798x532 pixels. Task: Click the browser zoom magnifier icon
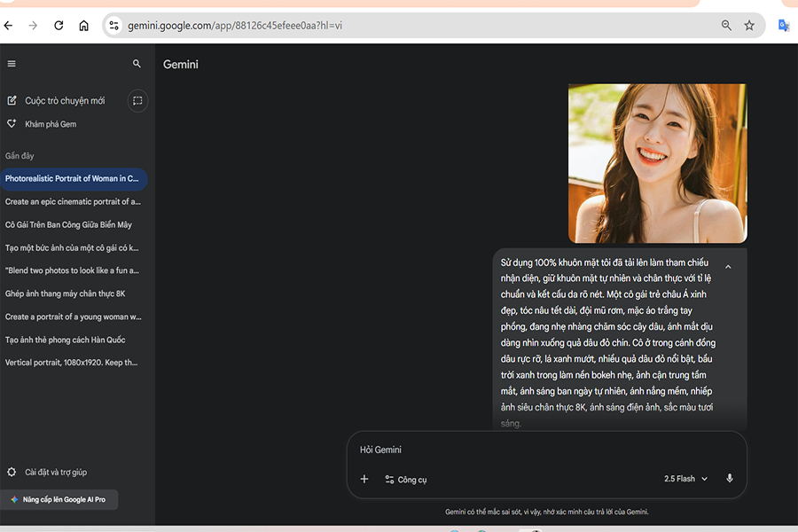click(726, 26)
